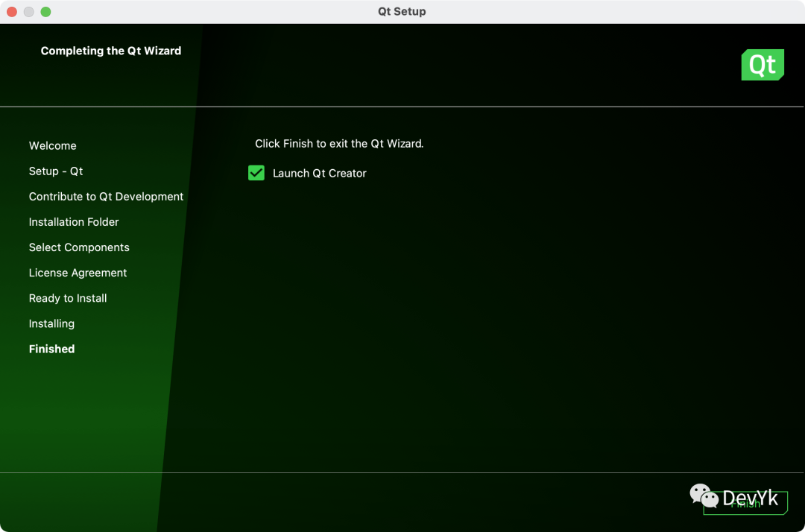Select the Installing step
The width and height of the screenshot is (805, 532).
51,323
